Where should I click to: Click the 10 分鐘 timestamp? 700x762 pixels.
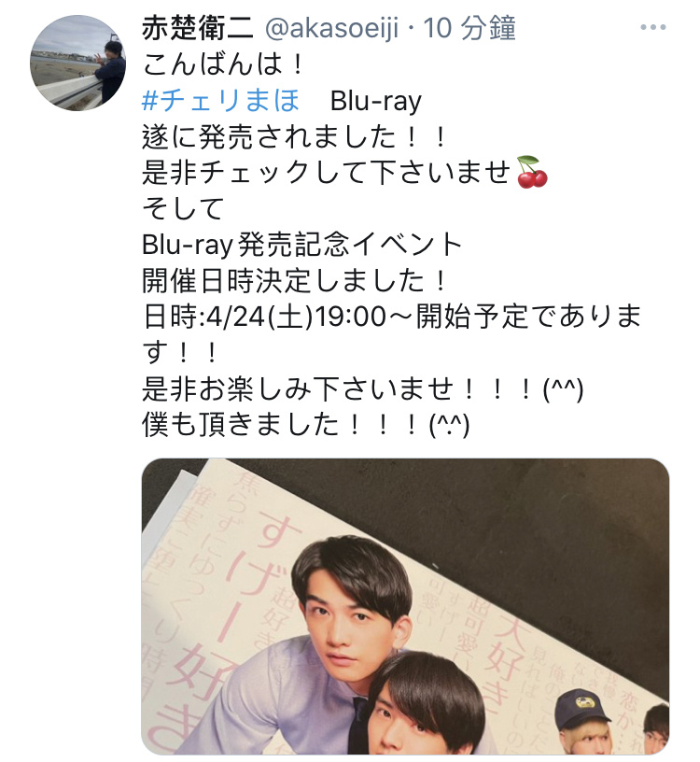tap(469, 28)
